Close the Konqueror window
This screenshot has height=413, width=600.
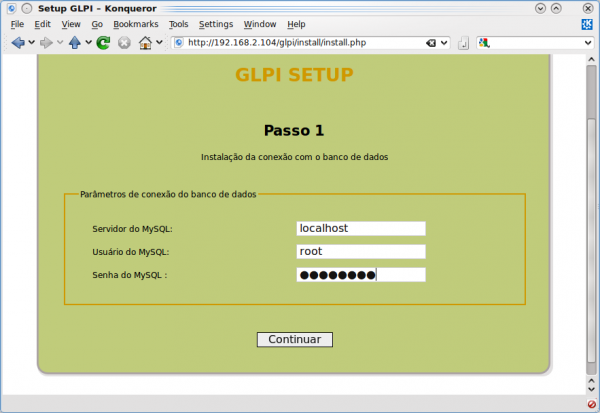[x=588, y=8]
